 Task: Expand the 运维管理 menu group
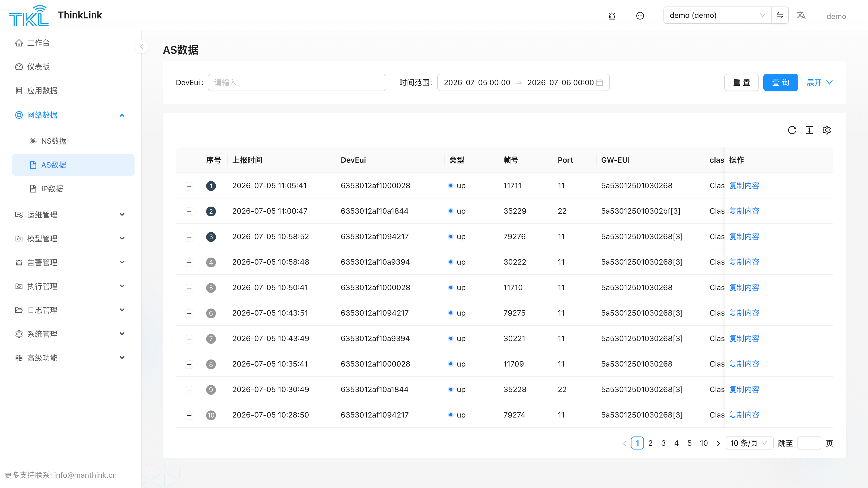tap(122, 214)
